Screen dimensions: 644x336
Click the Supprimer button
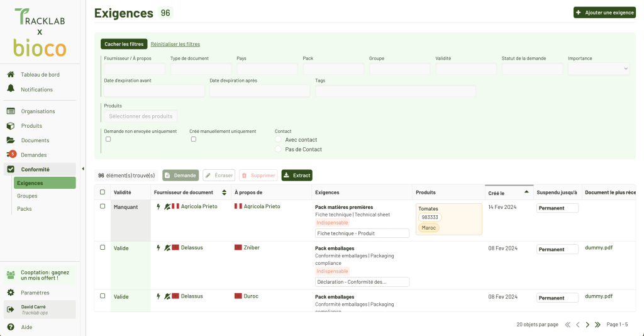coord(258,176)
